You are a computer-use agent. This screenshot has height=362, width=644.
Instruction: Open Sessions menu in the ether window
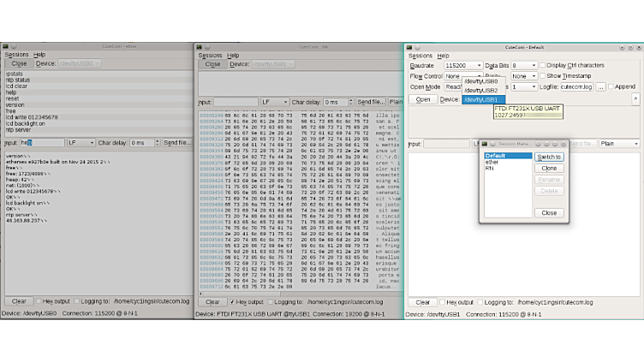tap(16, 55)
